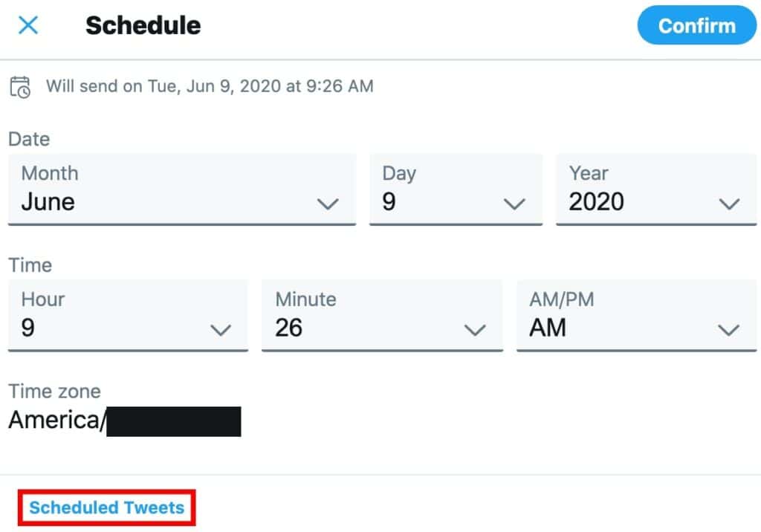
Task: Click the Date section label
Action: point(28,139)
